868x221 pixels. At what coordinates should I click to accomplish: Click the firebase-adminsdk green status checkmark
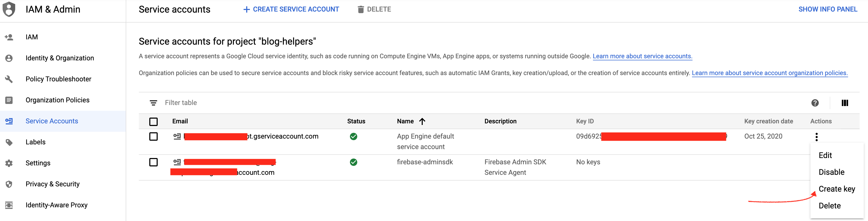tap(354, 162)
